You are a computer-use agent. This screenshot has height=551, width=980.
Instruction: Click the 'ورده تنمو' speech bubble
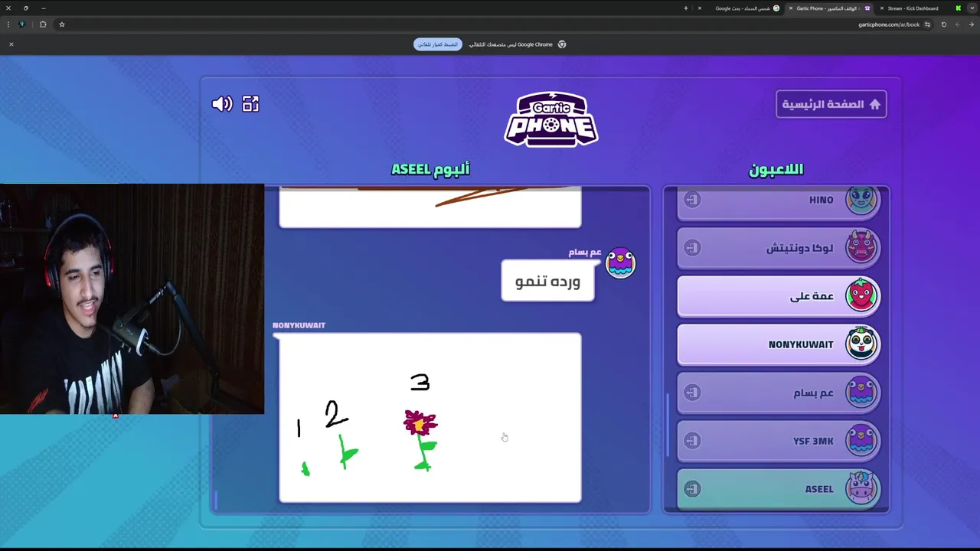(x=547, y=281)
